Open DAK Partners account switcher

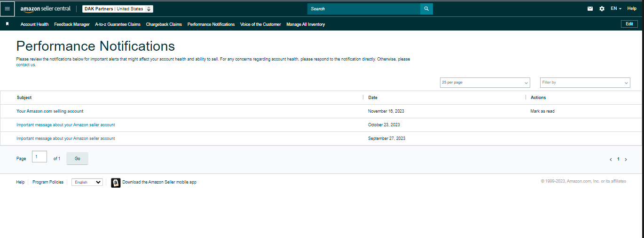[118, 9]
